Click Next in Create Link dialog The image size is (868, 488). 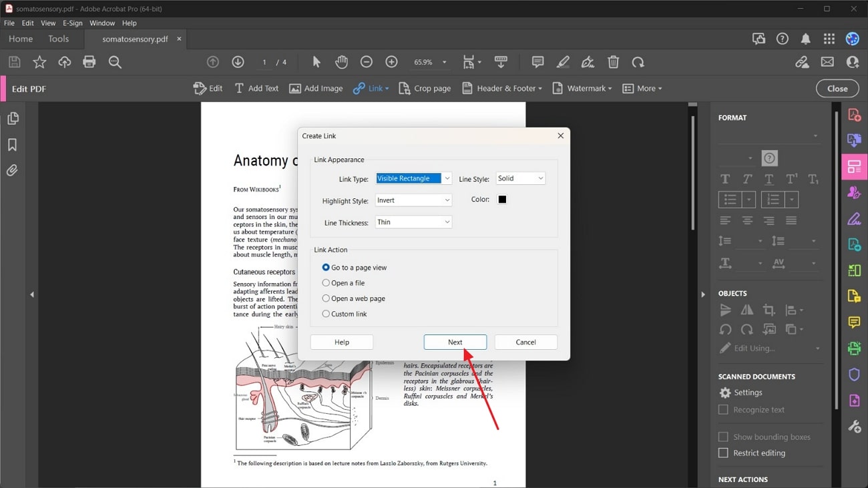[x=455, y=342]
